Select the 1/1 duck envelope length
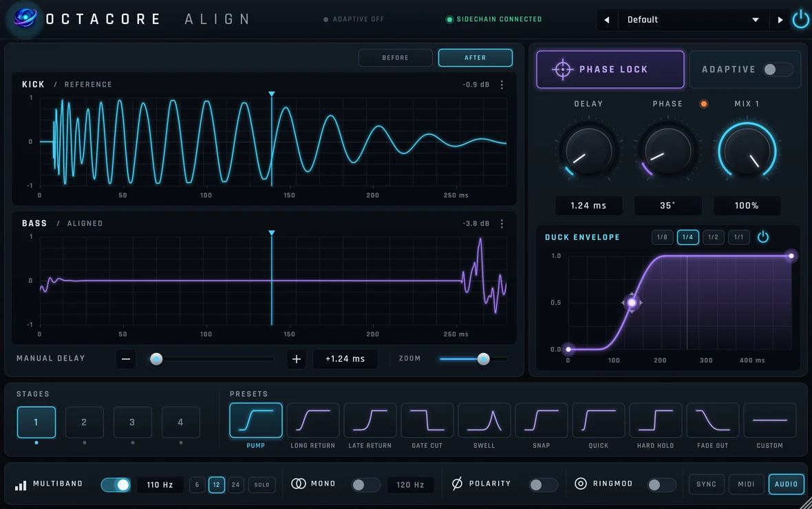Viewport: 812px width, 509px height. pyautogui.click(x=738, y=237)
